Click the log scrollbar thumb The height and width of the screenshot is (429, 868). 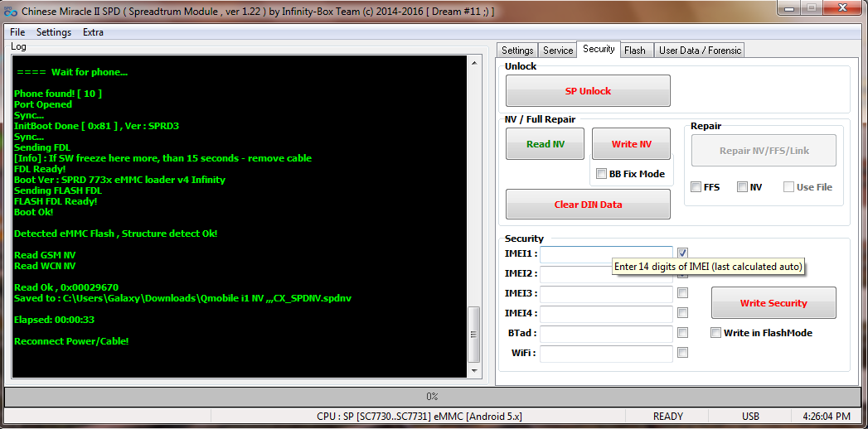(x=473, y=334)
